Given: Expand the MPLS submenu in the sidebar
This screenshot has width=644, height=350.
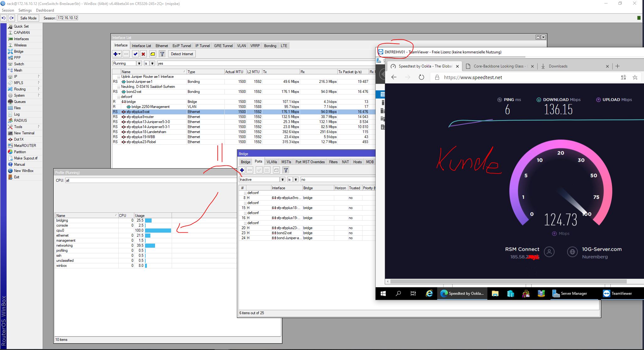Looking at the screenshot, I should [39, 83].
